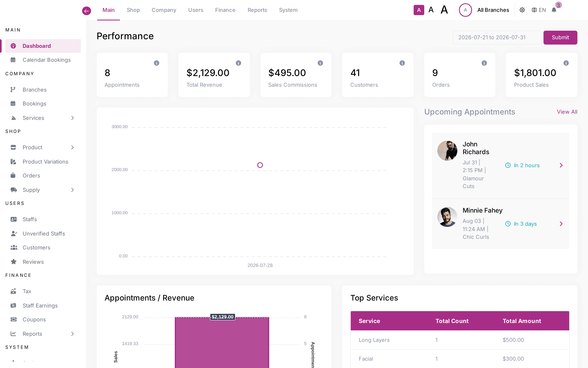
Task: Submit the selected date range
Action: pos(560,37)
